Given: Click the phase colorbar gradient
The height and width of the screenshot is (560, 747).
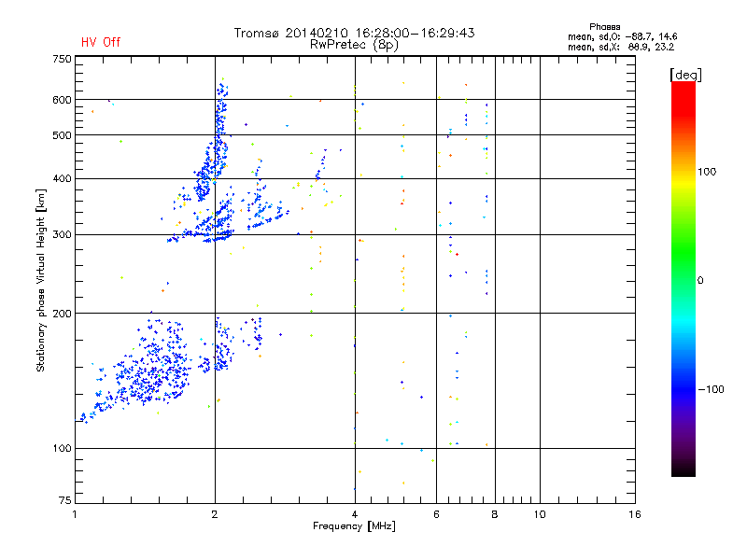Looking at the screenshot, I should coord(684,279).
